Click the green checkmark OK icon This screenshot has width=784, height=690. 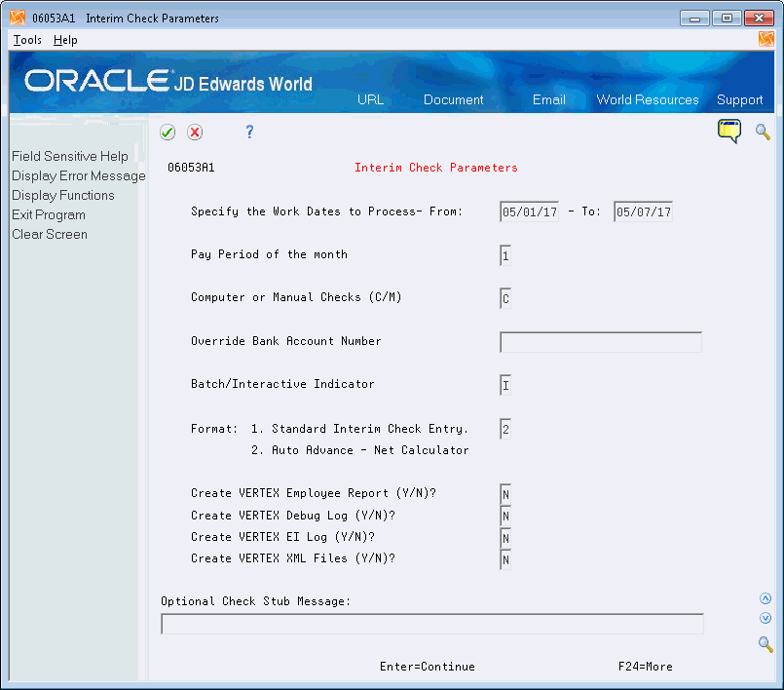(168, 133)
